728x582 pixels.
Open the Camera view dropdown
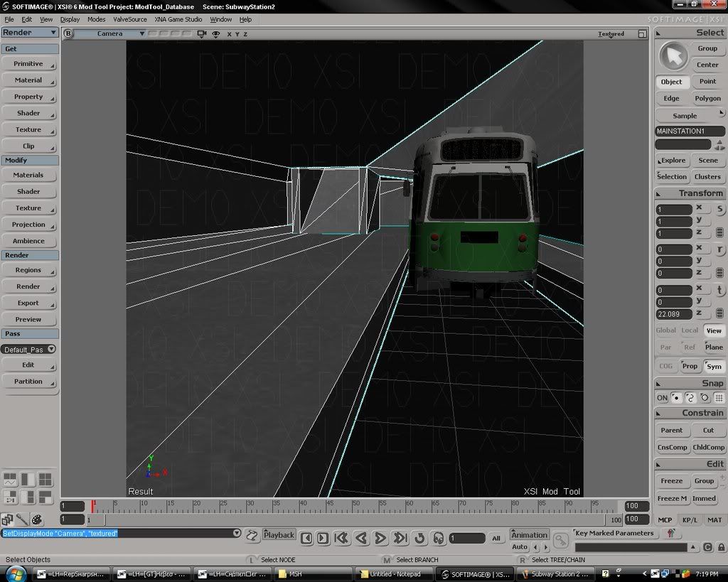coord(109,33)
